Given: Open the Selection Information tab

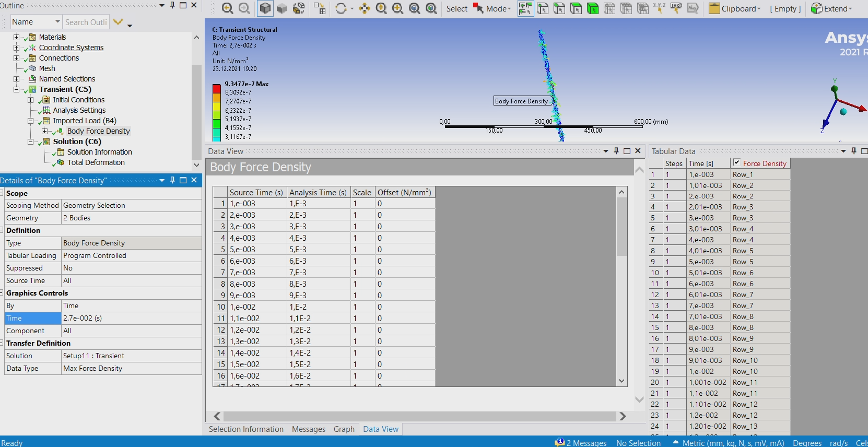Looking at the screenshot, I should pyautogui.click(x=246, y=429).
